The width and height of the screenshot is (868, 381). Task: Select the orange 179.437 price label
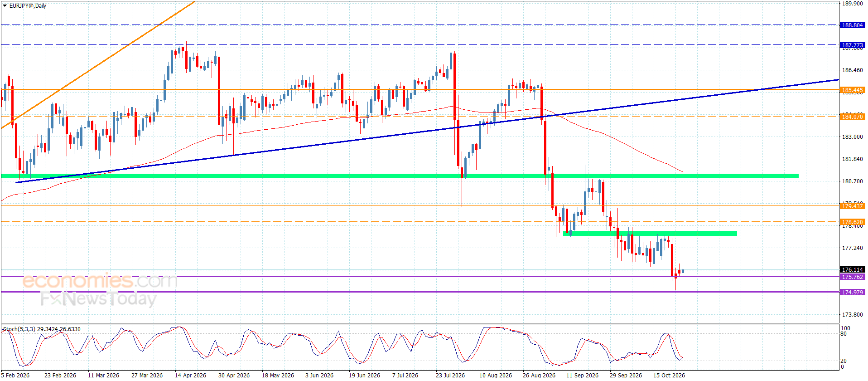[x=852, y=206]
